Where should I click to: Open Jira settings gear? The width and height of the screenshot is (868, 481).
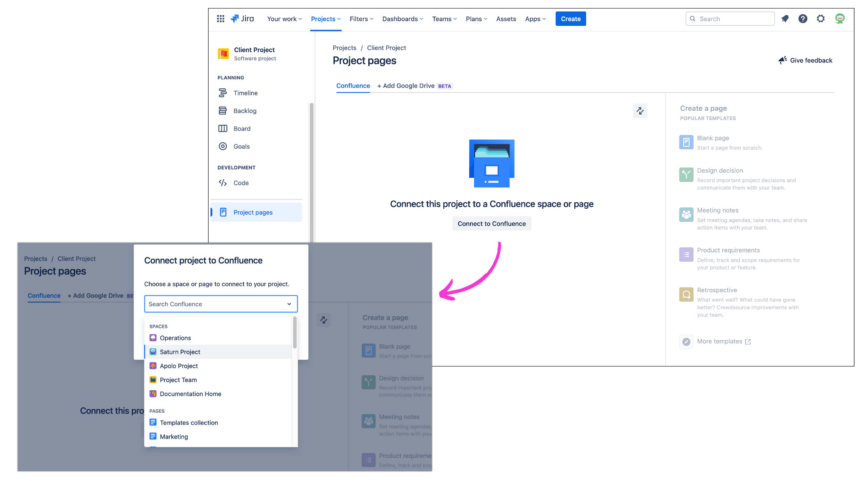(x=821, y=18)
